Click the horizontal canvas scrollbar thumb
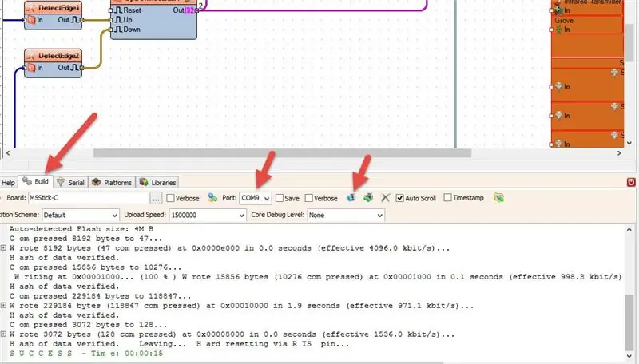Screen dimensions: 639x364 point(282,153)
